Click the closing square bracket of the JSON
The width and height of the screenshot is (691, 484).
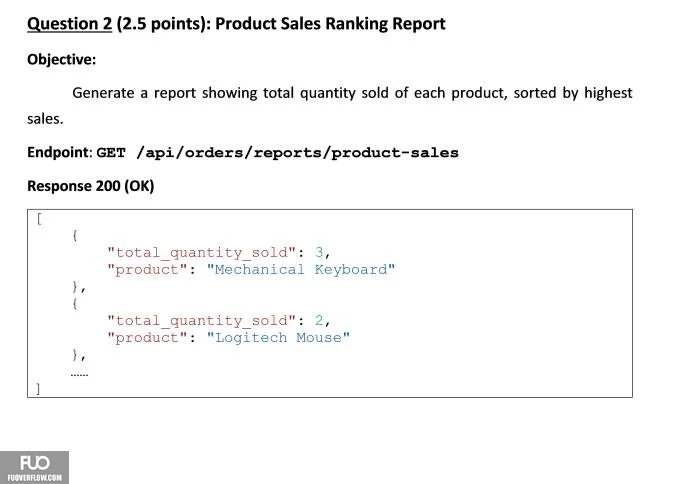[39, 388]
